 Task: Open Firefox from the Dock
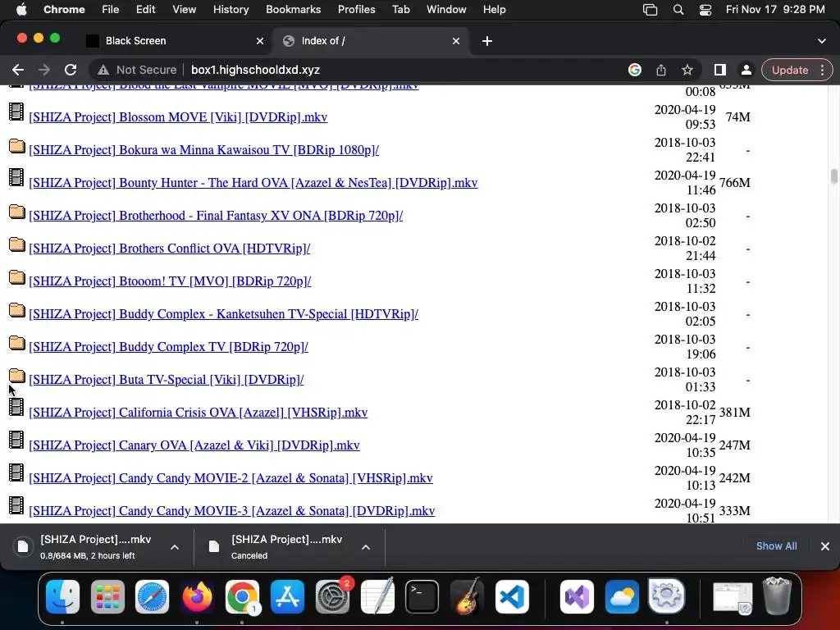pyautogui.click(x=197, y=596)
